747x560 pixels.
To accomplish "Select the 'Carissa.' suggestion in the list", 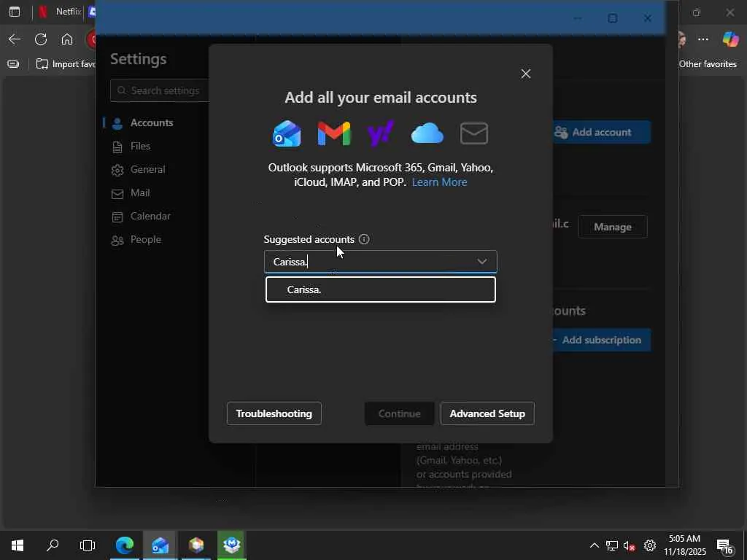I will (x=381, y=289).
